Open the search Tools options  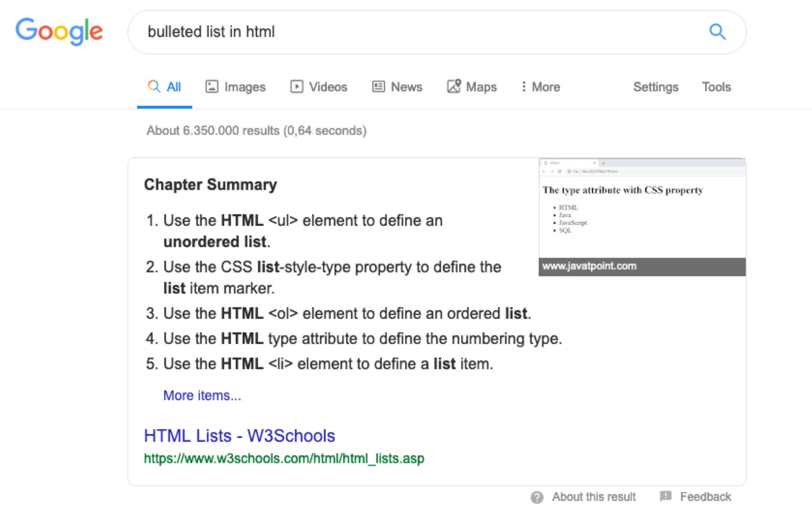[x=716, y=86]
